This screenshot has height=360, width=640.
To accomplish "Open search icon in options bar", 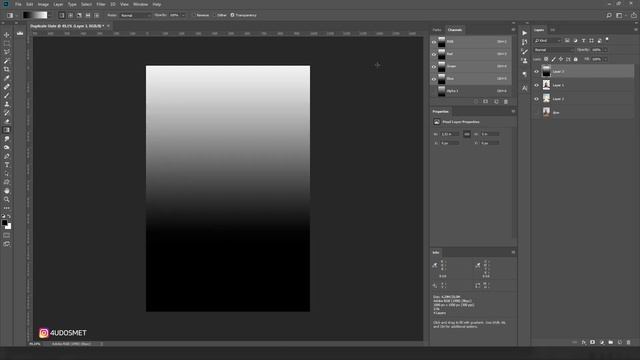I will point(609,15).
